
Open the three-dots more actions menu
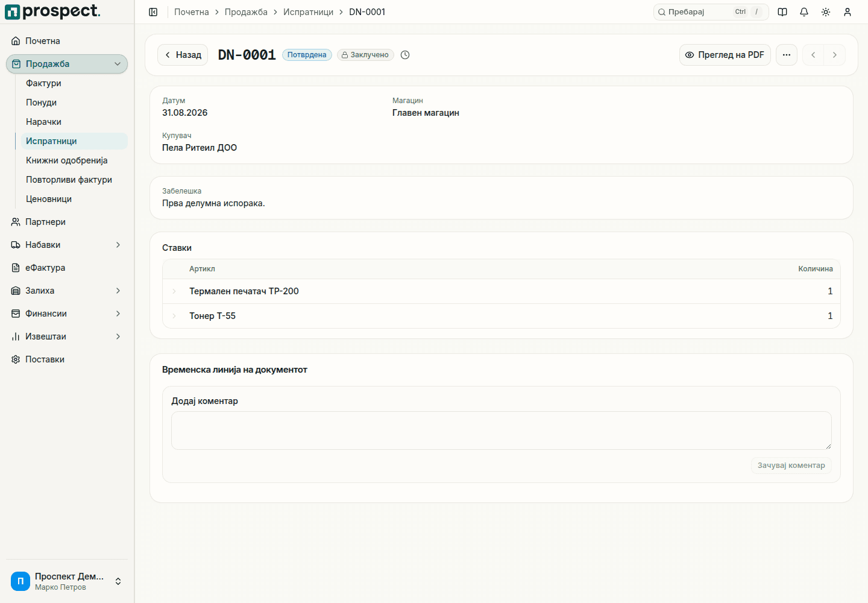tap(787, 55)
